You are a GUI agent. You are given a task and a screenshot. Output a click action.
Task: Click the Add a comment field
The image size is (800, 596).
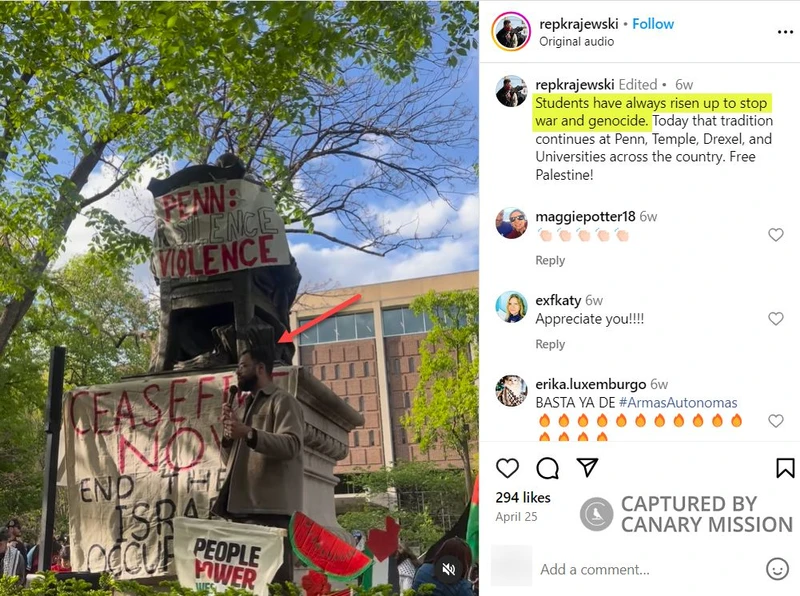tap(648, 569)
